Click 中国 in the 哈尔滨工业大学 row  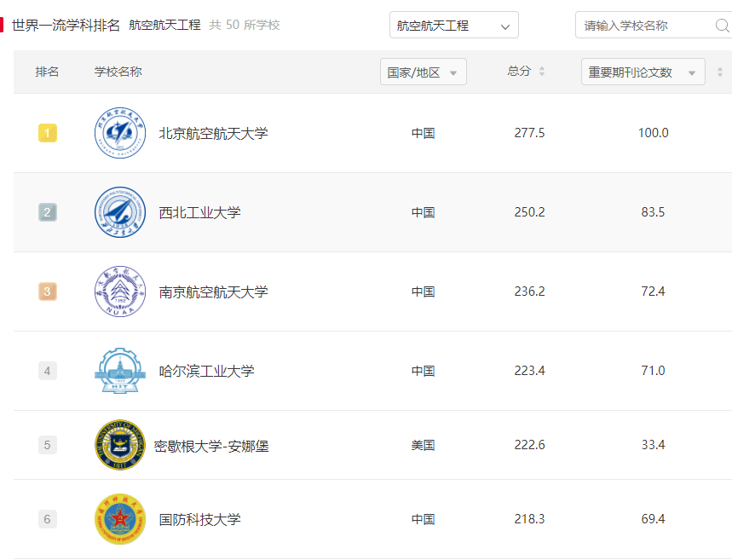click(423, 372)
